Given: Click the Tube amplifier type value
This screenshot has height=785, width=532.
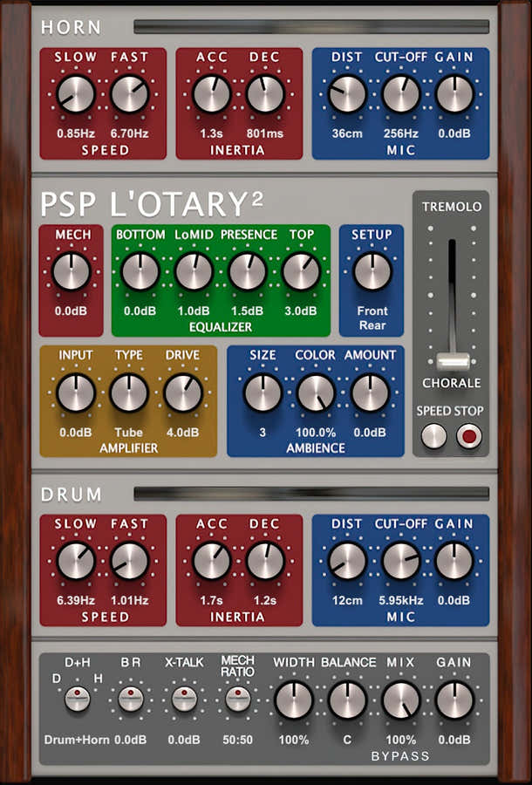Looking at the screenshot, I should pos(128,432).
